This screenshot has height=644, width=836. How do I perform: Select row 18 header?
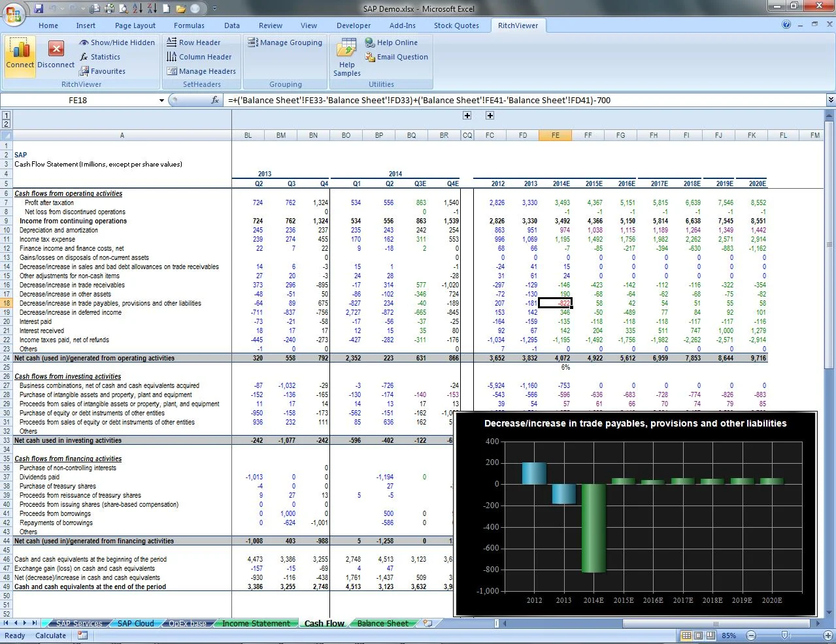pos(7,303)
